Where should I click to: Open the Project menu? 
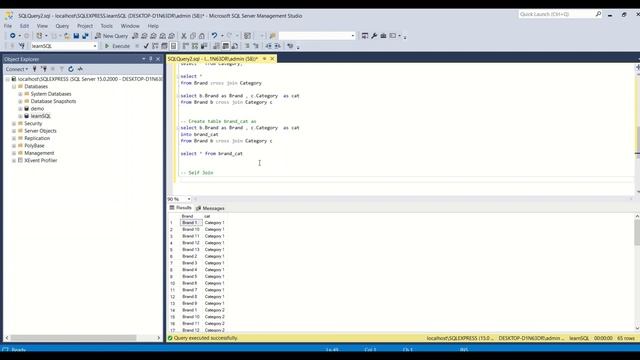85,26
